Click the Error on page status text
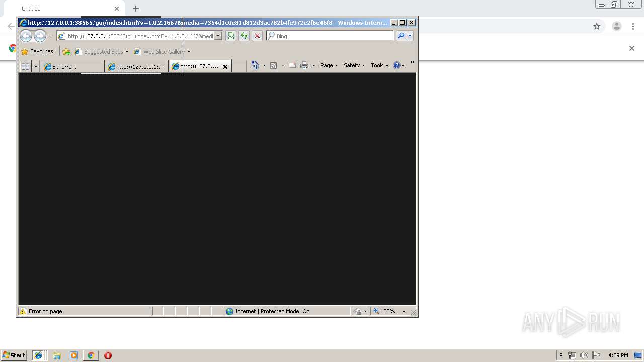The width and height of the screenshot is (644, 362). (46, 311)
